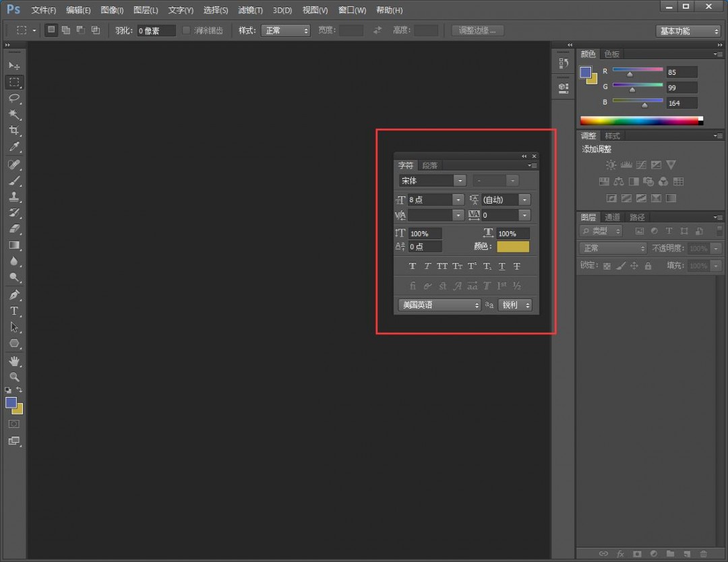The height and width of the screenshot is (562, 728).
Task: Activate the Zoom tool
Action: pyautogui.click(x=14, y=377)
